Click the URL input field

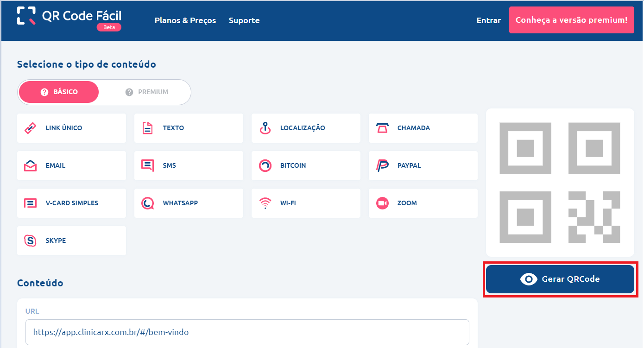tap(247, 332)
